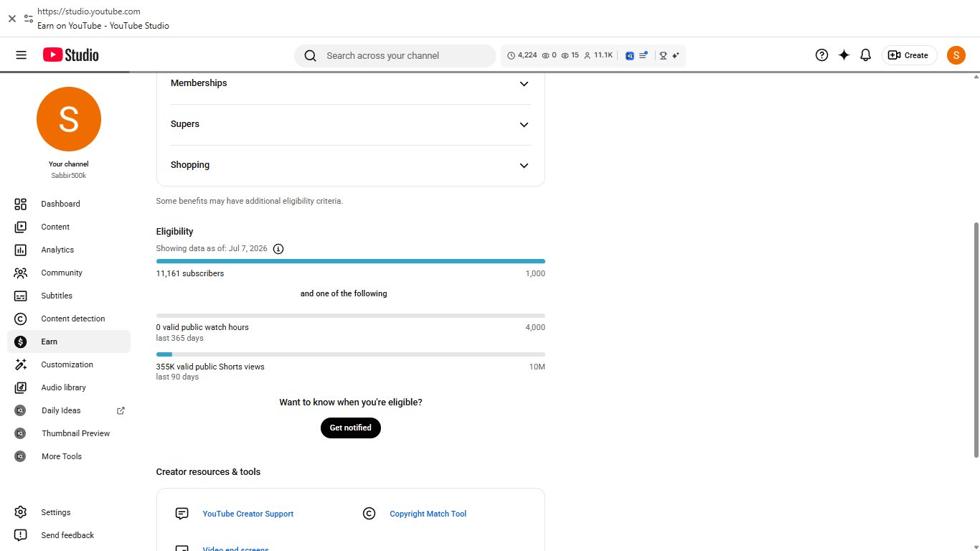Screen dimensions: 980x551
Task: Click the external link icon beside Daily Ideas
Action: pyautogui.click(x=121, y=410)
